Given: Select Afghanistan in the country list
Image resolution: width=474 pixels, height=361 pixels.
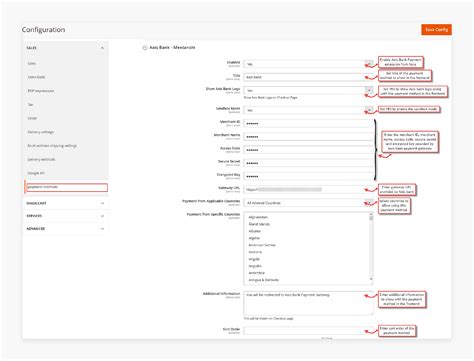Looking at the screenshot, I should coord(258,217).
